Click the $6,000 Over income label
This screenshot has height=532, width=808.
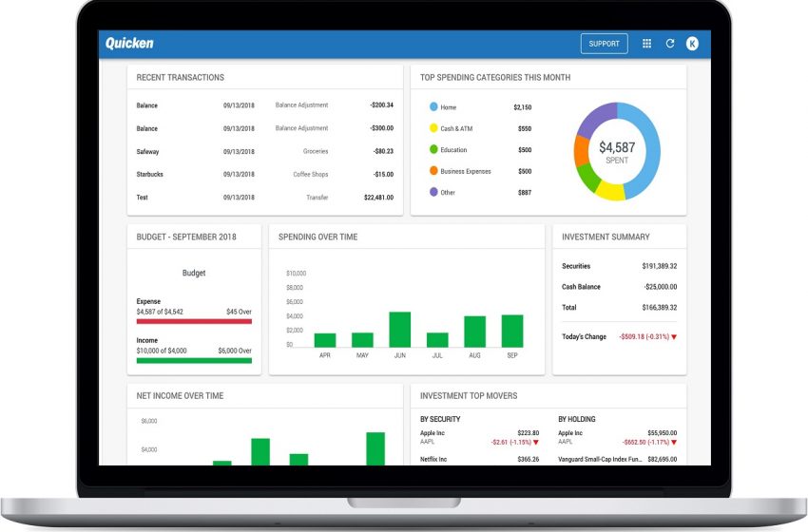pyautogui.click(x=235, y=351)
